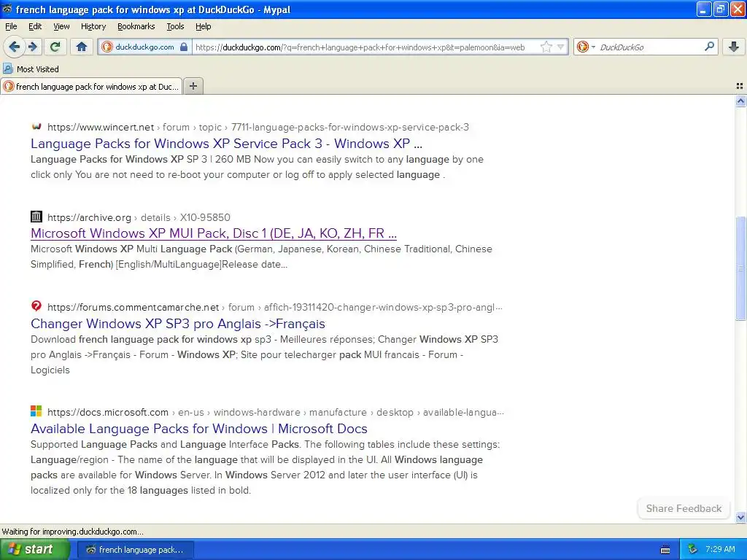Image resolution: width=747 pixels, height=560 pixels.
Task: Click the 7:29 AM clock
Action: [720, 549]
